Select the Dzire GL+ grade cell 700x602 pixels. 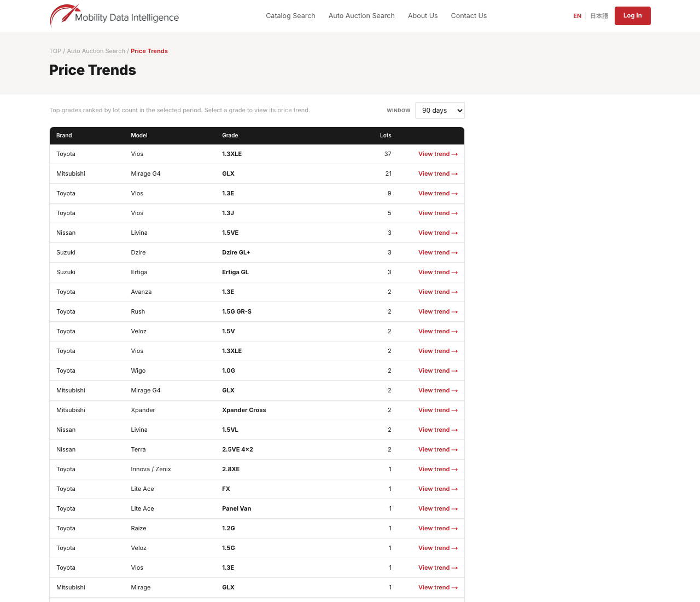236,253
